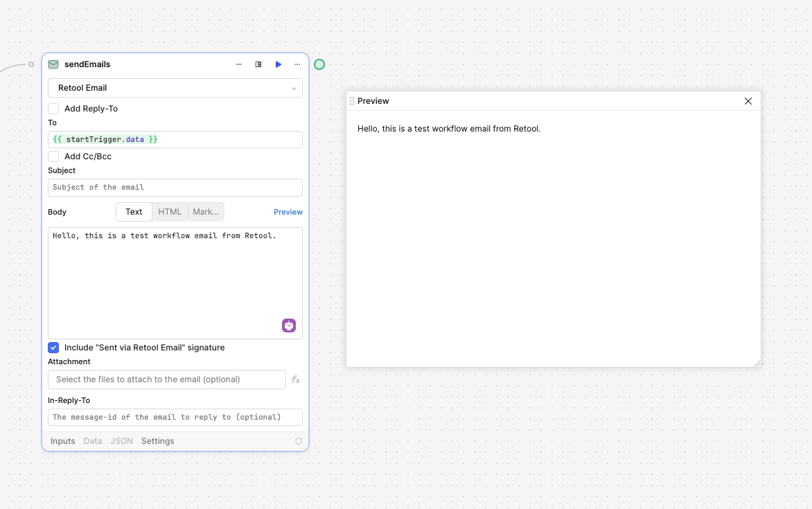Viewport: 812px width, 509px height.
Task: Toggle the fx dynamic mode for Attachment
Action: [296, 379]
